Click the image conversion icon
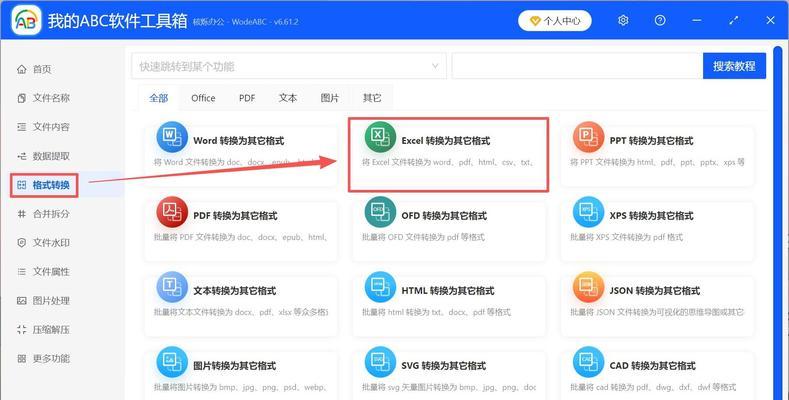Image resolution: width=789 pixels, height=400 pixels. click(172, 362)
